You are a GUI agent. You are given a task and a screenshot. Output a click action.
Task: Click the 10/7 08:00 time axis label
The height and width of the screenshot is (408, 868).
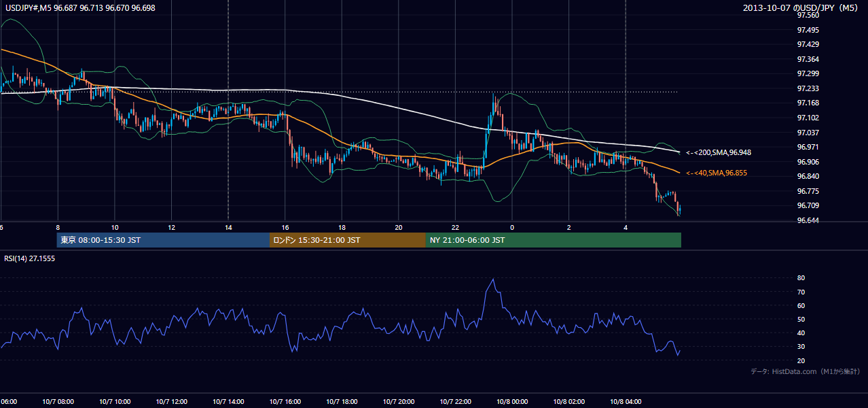click(x=58, y=401)
